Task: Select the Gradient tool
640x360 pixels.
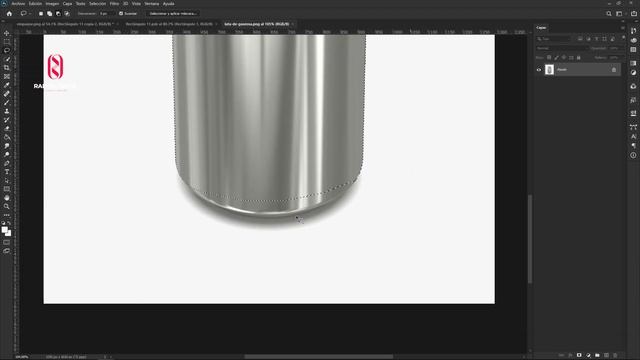Action: pos(7,137)
